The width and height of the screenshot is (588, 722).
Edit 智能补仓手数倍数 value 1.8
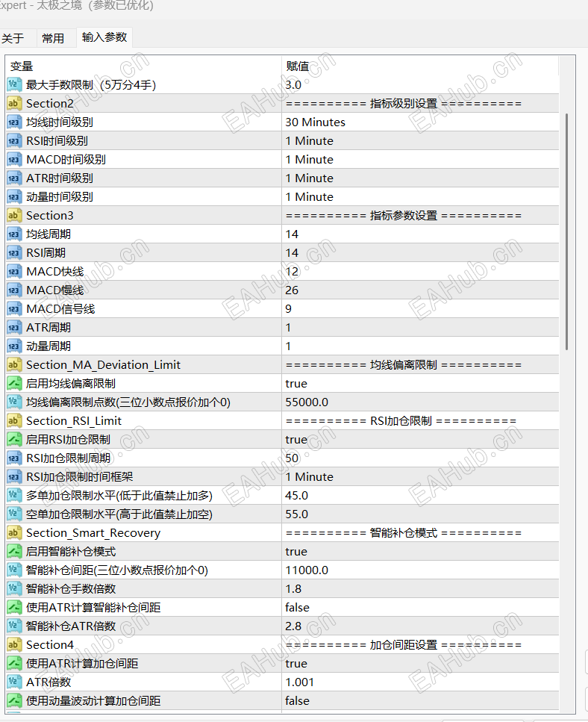coord(420,589)
